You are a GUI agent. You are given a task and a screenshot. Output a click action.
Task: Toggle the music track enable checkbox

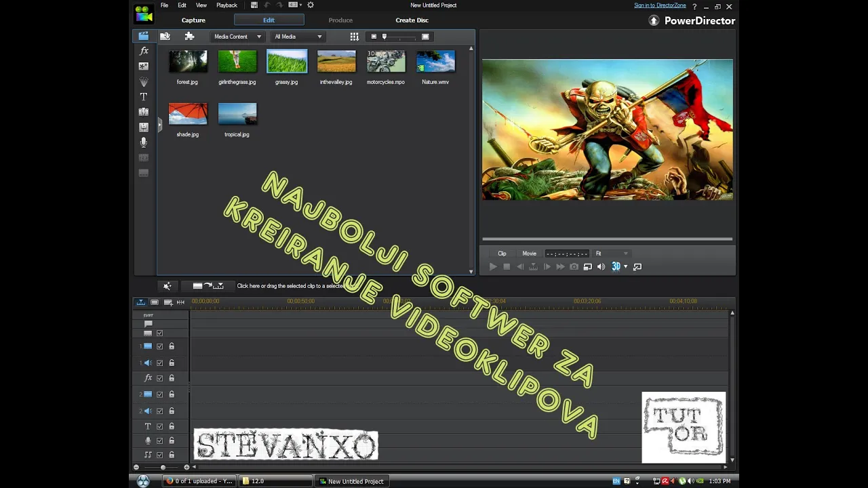160,455
